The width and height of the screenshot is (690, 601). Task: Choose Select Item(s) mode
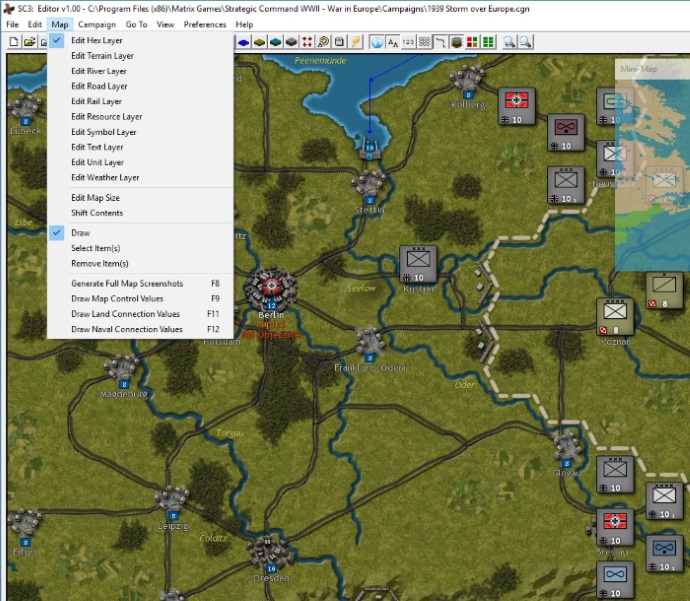(x=140, y=248)
